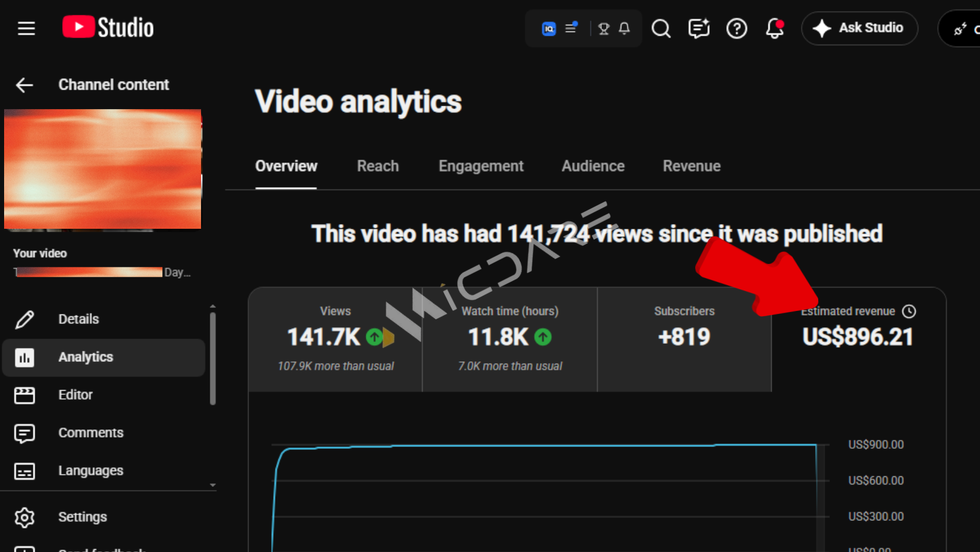Click the gear Settings icon
Viewport: 980px width, 552px height.
(x=25, y=517)
